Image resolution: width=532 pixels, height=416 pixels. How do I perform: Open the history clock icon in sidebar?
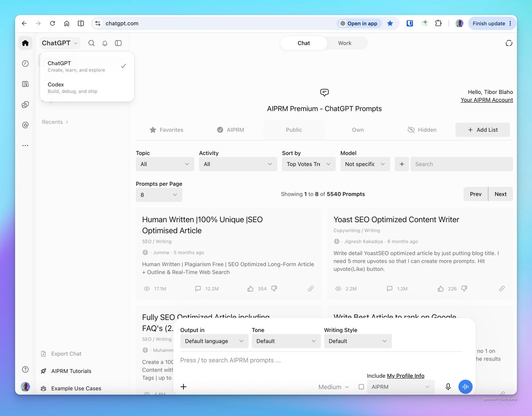click(x=25, y=63)
